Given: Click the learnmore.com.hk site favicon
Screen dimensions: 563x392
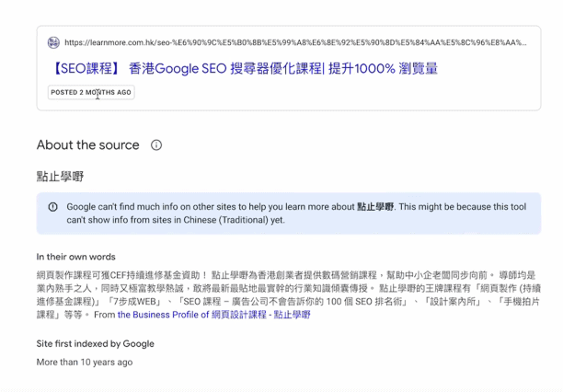Looking at the screenshot, I should pyautogui.click(x=53, y=42).
